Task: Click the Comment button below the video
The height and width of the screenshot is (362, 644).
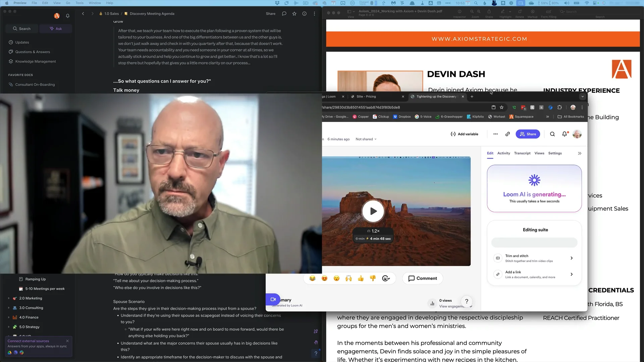Action: [x=423, y=279]
